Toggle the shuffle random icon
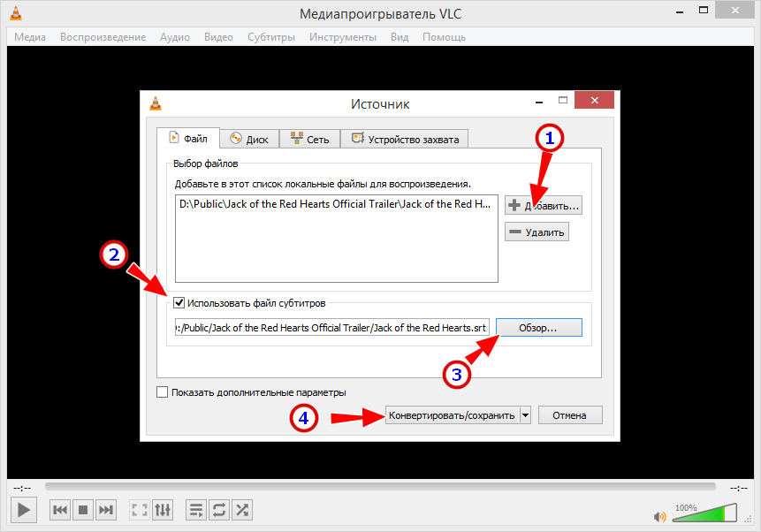Screen dimensions: 761x532 (x=242, y=510)
